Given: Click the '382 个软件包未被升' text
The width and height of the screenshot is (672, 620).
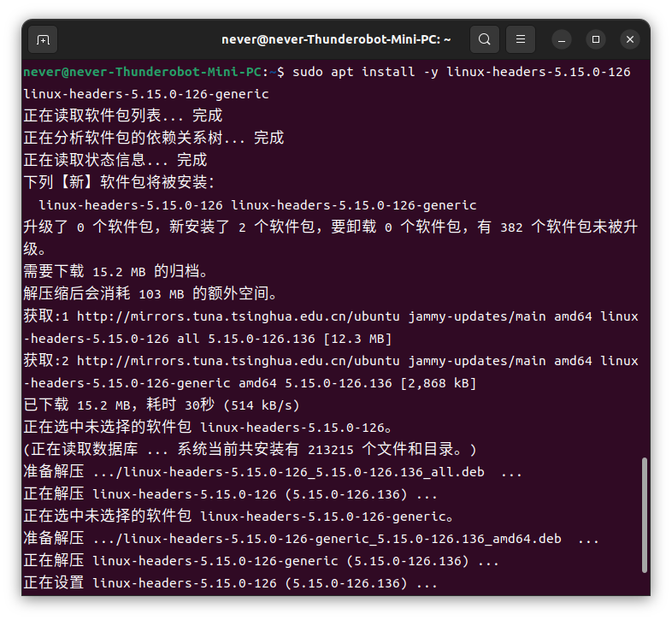Looking at the screenshot, I should 569,227.
